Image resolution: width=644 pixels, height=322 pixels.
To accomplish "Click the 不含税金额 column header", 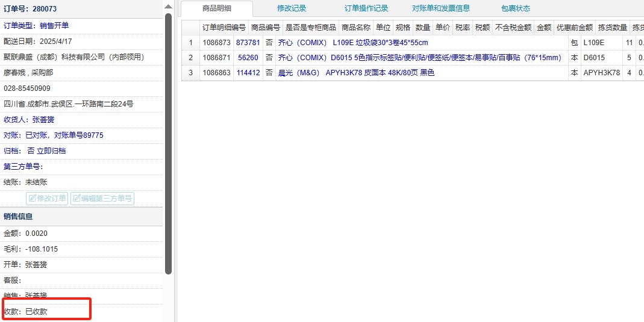I will pos(513,28).
